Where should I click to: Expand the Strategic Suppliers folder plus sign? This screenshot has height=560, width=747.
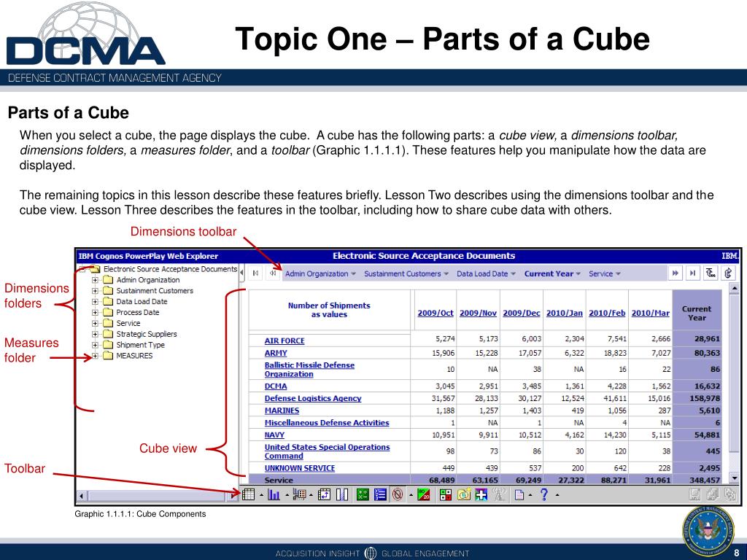(95, 334)
